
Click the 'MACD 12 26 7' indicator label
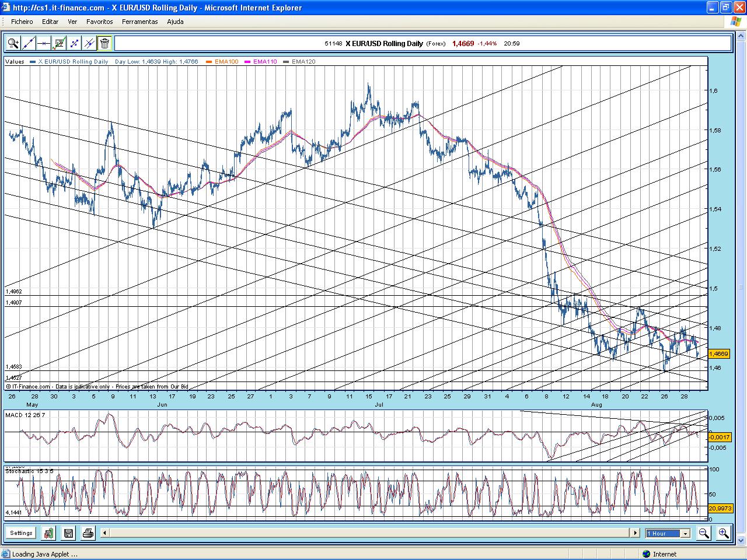(25, 415)
